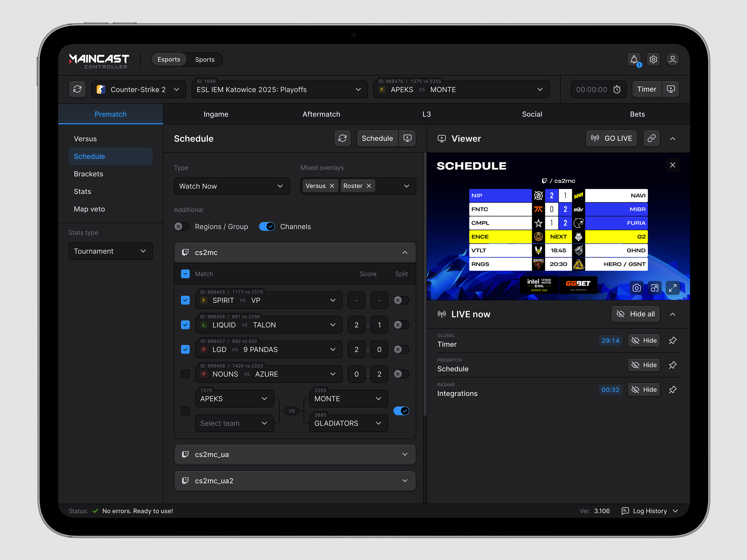Click the stopwatch icon in timer field
Screen dimensions: 747x560
point(617,89)
